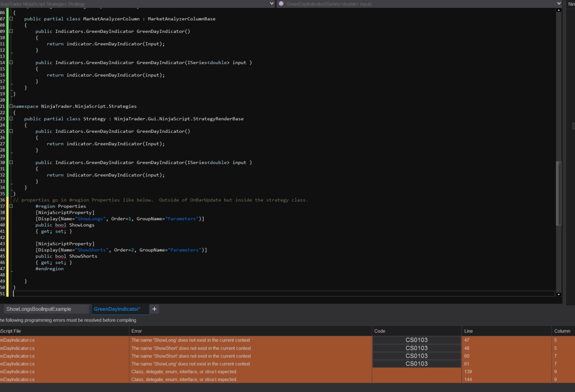Viewport: 575px width, 392px height.
Task: Open CS0103 help for line 48 error
Action: [416, 348]
